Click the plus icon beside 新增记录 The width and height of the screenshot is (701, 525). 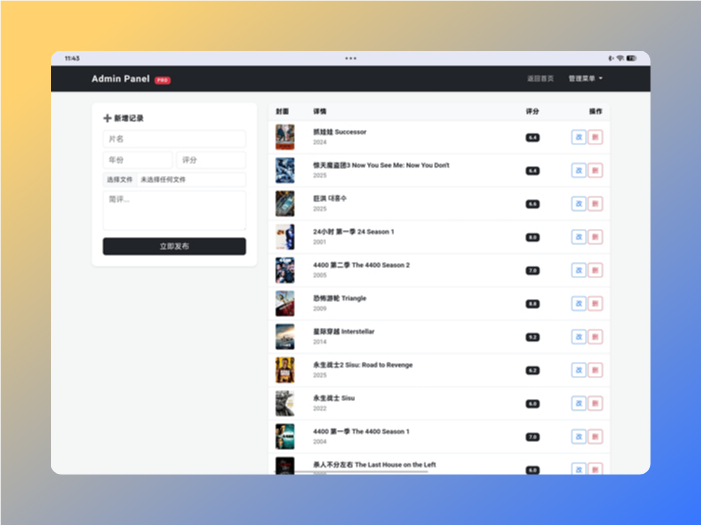(107, 118)
